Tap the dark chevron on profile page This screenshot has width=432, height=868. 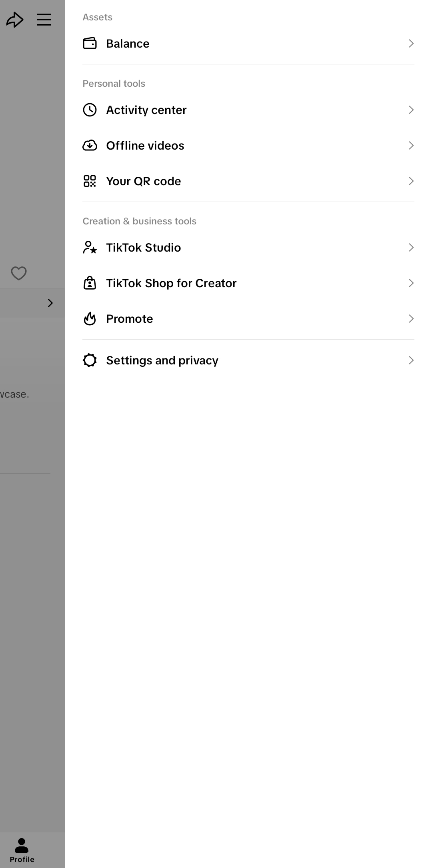50,303
